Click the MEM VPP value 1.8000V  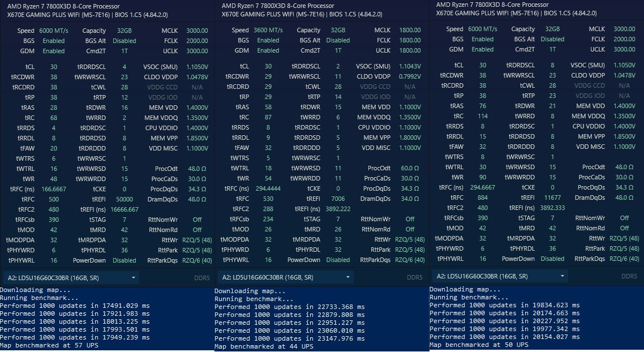point(410,138)
